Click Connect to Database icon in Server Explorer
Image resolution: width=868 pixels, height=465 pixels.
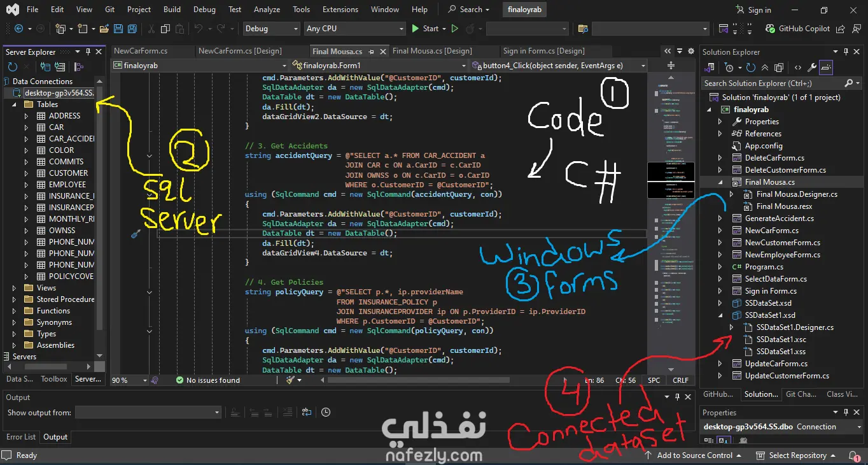tap(46, 67)
